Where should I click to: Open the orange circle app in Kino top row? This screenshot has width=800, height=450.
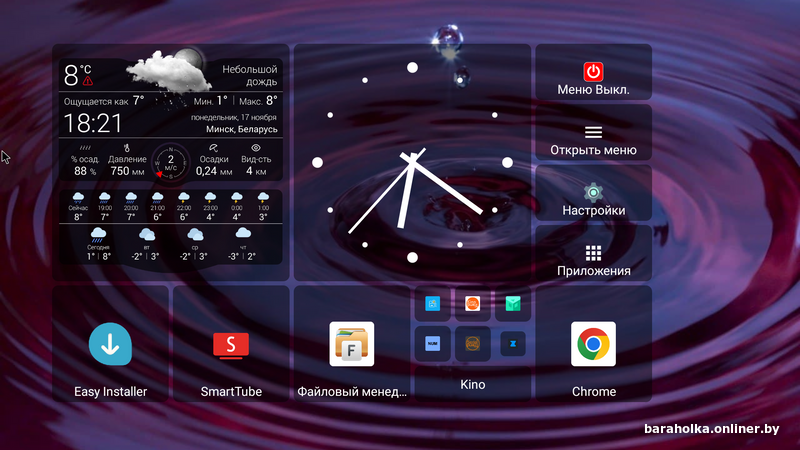pyautogui.click(x=472, y=304)
